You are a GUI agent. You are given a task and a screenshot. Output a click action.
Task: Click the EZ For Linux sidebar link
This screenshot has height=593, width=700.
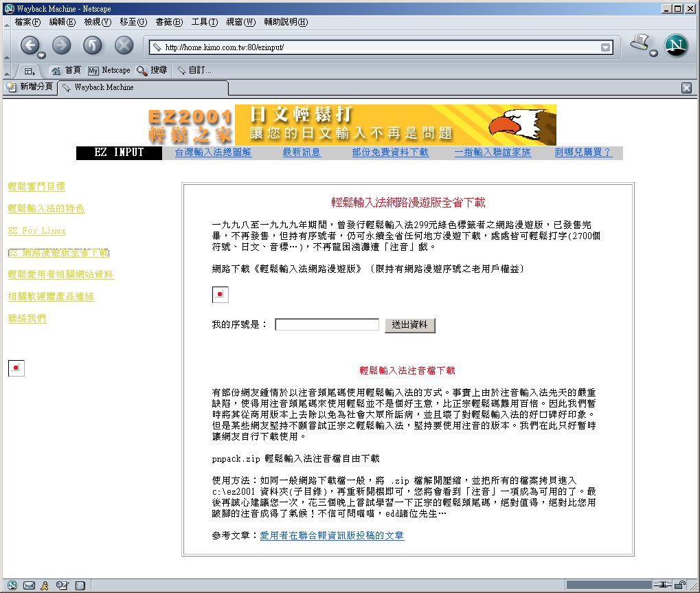(37, 231)
